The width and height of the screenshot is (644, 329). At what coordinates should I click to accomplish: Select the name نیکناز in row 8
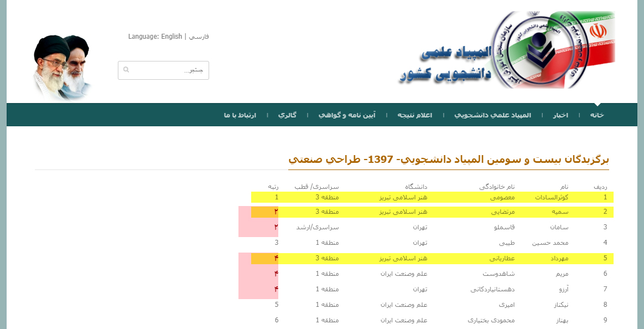point(561,305)
